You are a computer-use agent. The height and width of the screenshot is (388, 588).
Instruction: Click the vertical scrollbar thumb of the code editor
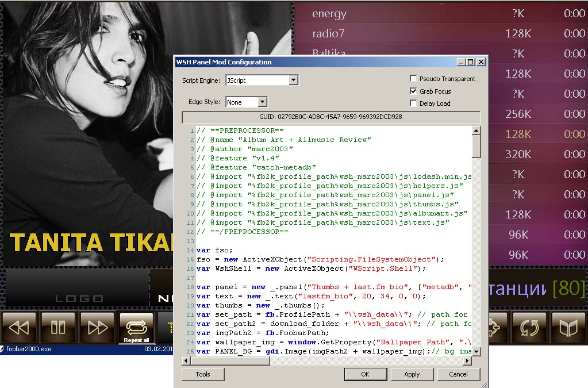pyautogui.click(x=476, y=147)
